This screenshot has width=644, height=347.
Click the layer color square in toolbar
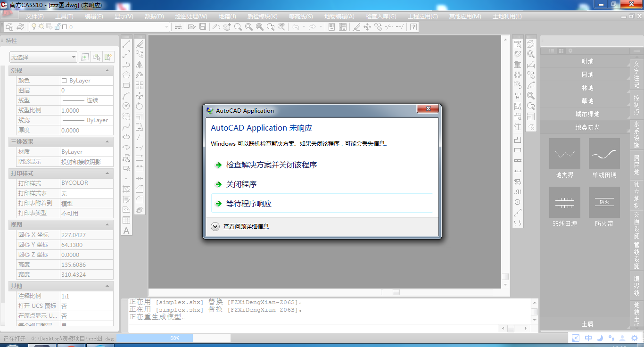tap(65, 27)
